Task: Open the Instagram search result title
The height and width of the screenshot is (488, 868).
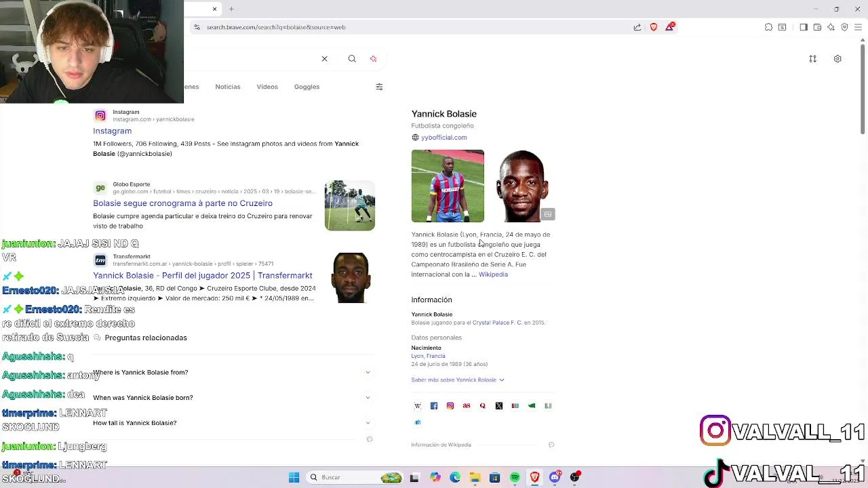Action: (x=112, y=131)
